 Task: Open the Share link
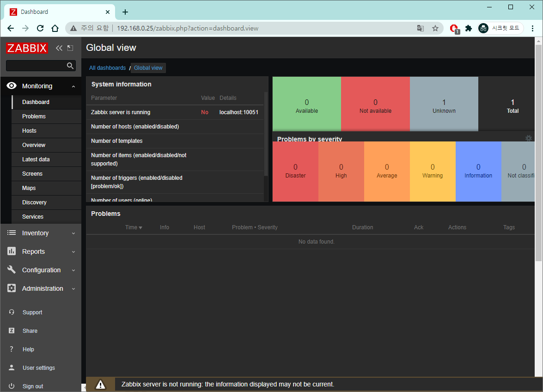(30, 331)
